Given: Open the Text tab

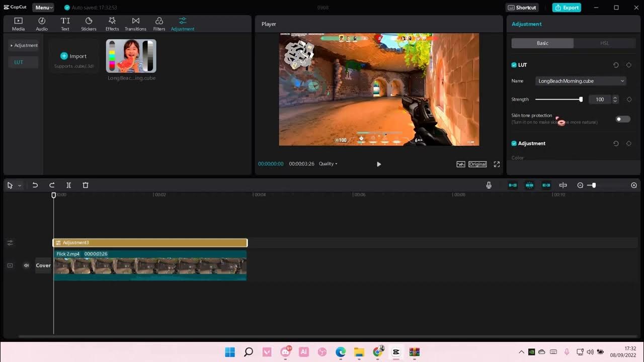Looking at the screenshot, I should pyautogui.click(x=65, y=24).
